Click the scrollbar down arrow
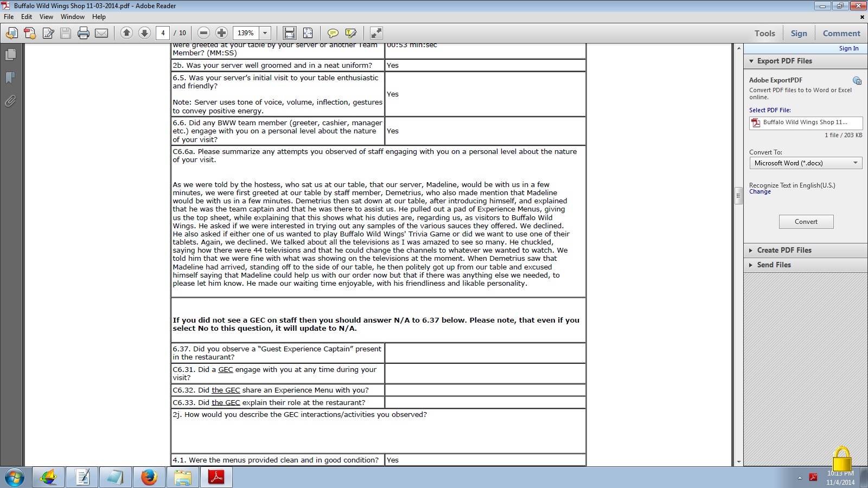 pyautogui.click(x=738, y=462)
